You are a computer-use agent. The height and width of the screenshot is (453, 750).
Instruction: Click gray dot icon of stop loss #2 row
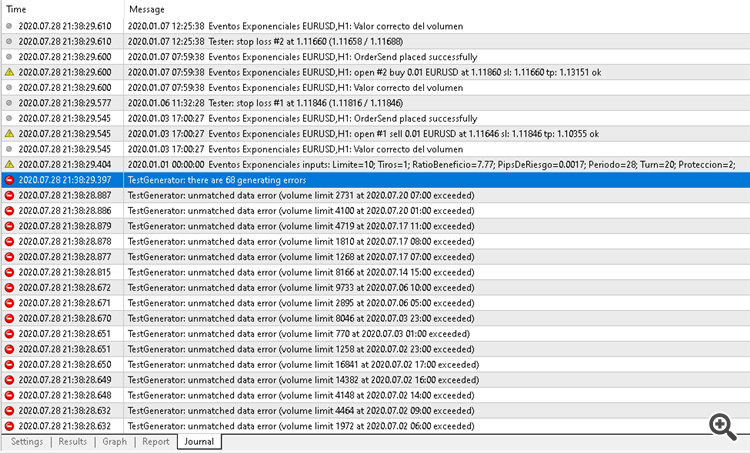coord(9,42)
